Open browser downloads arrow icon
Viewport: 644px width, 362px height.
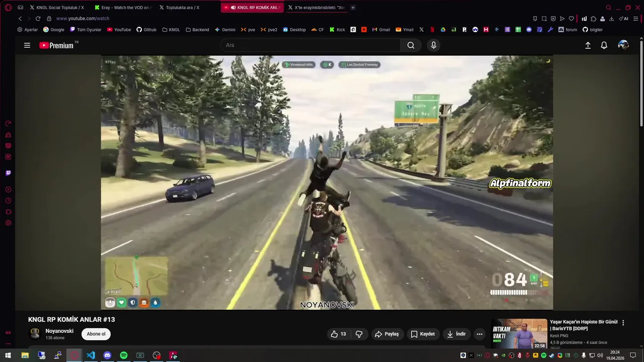point(611,19)
